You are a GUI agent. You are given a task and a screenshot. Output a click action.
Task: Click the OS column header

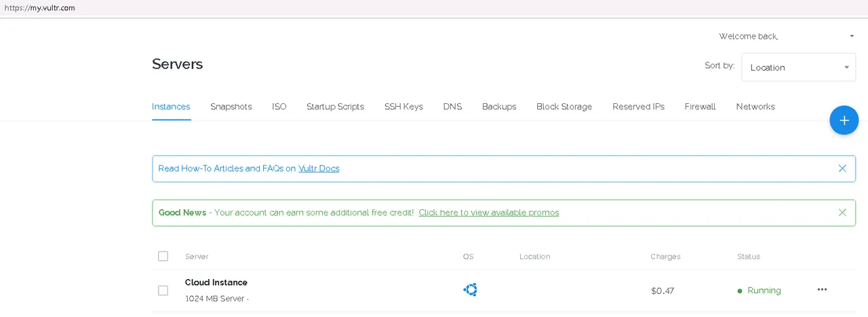tap(468, 257)
